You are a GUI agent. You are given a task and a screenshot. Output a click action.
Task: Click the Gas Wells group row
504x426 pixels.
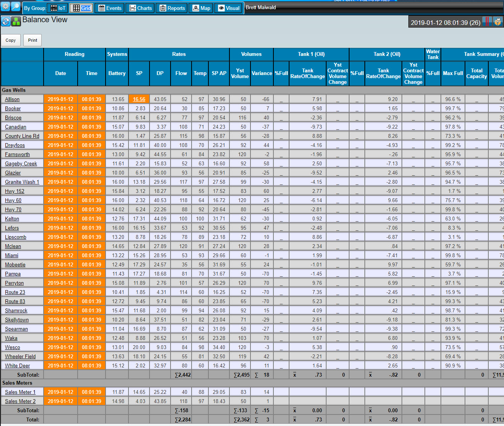point(252,90)
